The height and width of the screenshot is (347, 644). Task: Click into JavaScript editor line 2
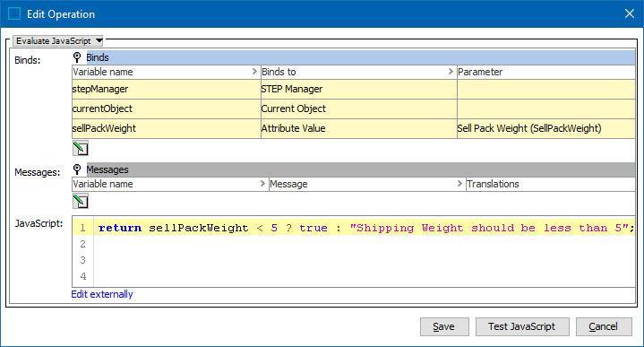(x=364, y=244)
